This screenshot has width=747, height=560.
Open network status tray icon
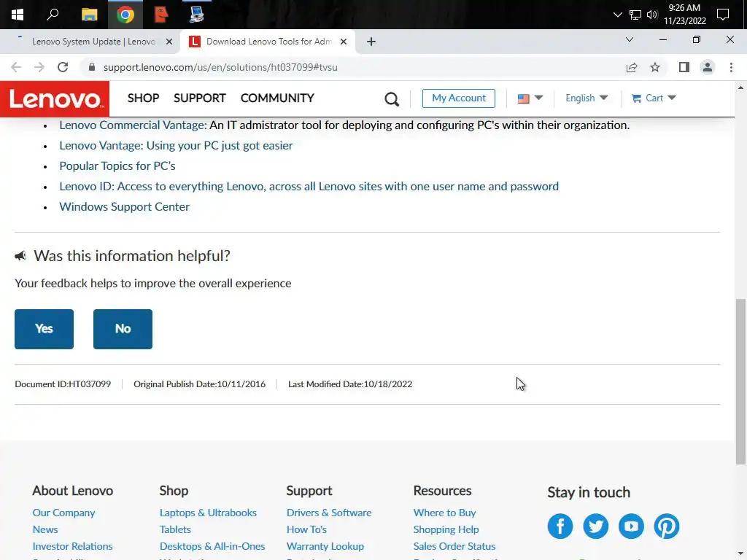pos(635,15)
